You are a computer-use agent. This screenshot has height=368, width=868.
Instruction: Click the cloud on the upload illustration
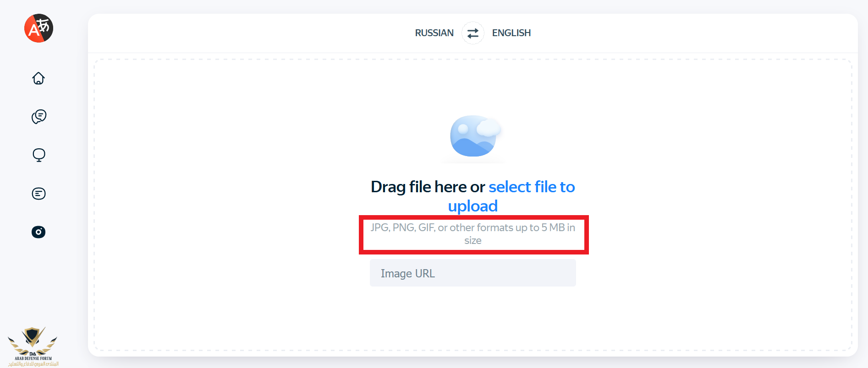[489, 127]
